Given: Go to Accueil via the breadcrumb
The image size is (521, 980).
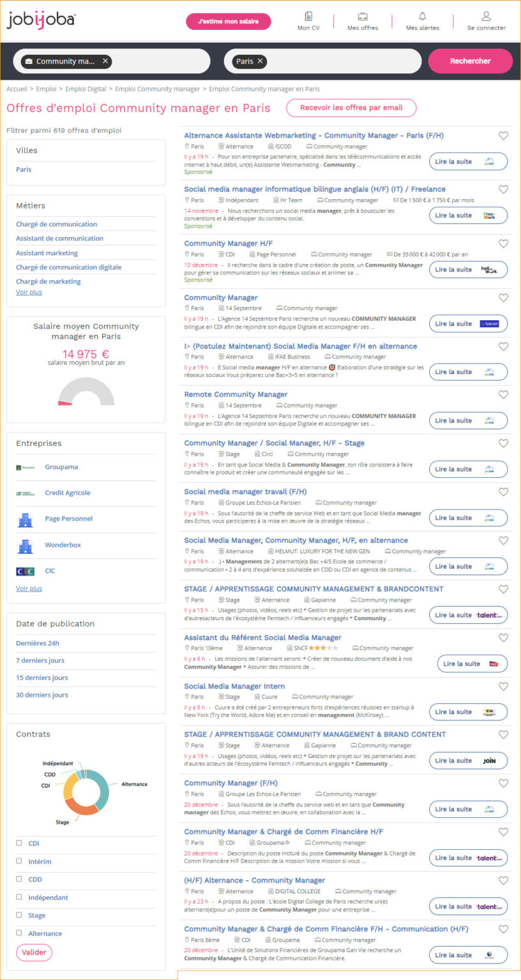Looking at the screenshot, I should 17,89.
